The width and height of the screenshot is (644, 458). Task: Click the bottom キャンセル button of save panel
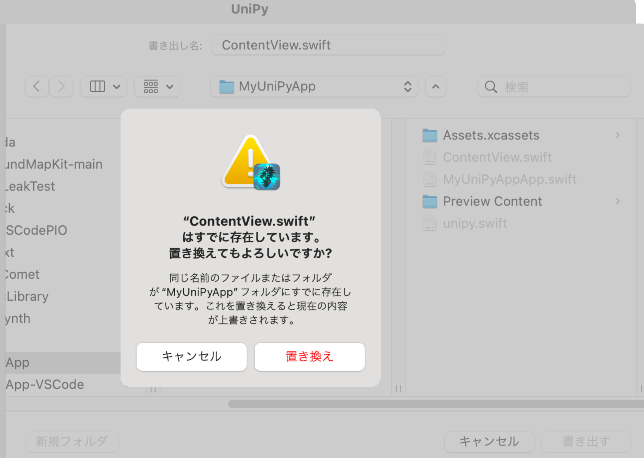[489, 441]
